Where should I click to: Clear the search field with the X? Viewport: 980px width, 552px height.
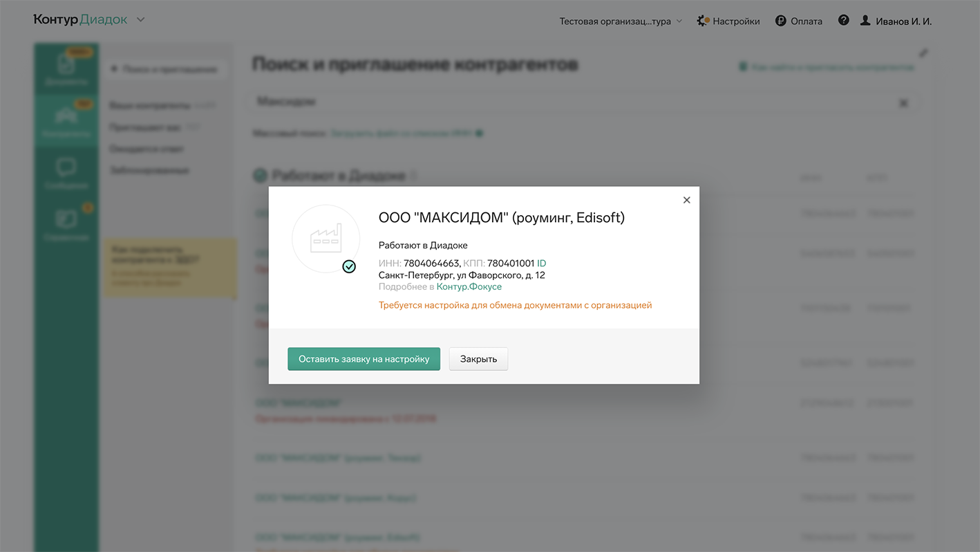[903, 103]
